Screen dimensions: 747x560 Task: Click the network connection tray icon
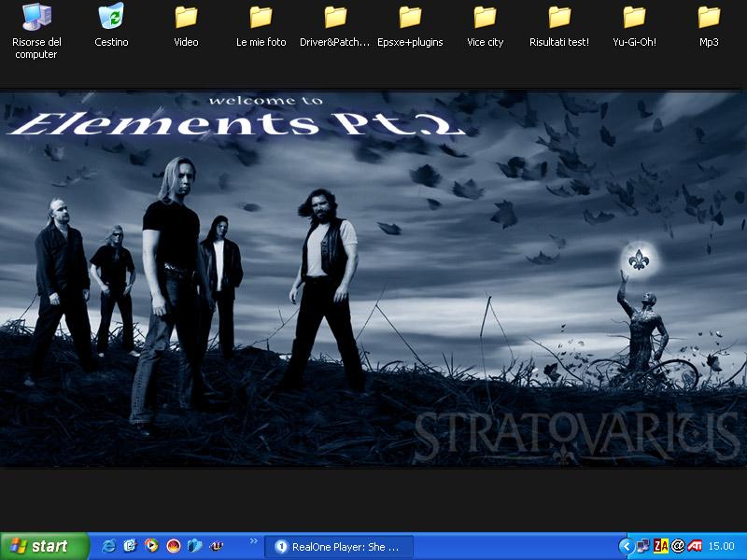click(644, 546)
